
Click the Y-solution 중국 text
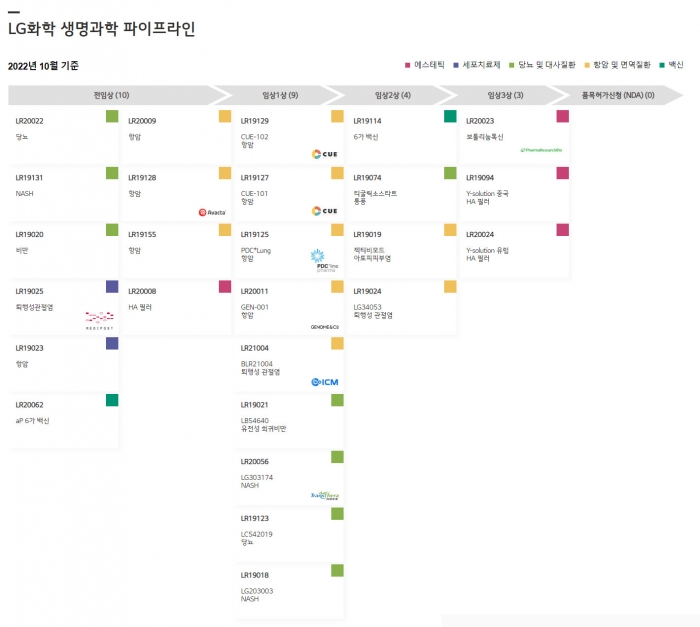[x=488, y=193]
